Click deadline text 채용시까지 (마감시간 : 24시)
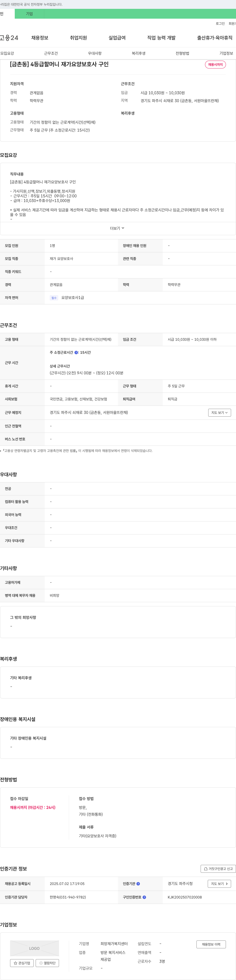The height and width of the screenshot is (980, 236). 33,807
